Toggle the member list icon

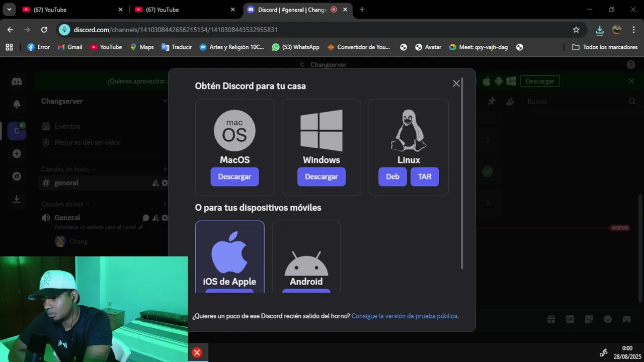(510, 101)
